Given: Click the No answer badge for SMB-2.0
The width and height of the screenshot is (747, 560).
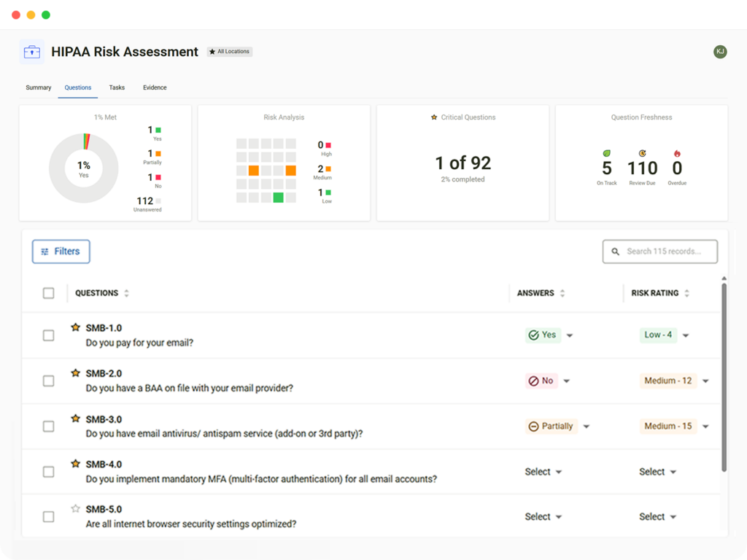Looking at the screenshot, I should (541, 381).
